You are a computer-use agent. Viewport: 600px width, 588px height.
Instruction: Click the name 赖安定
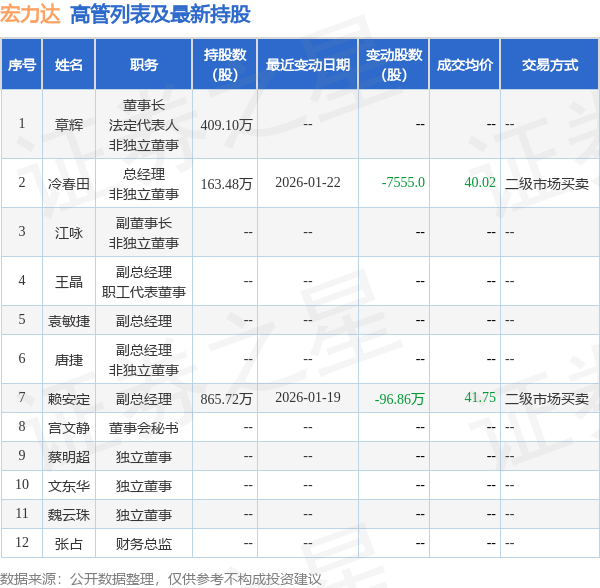tap(68, 399)
